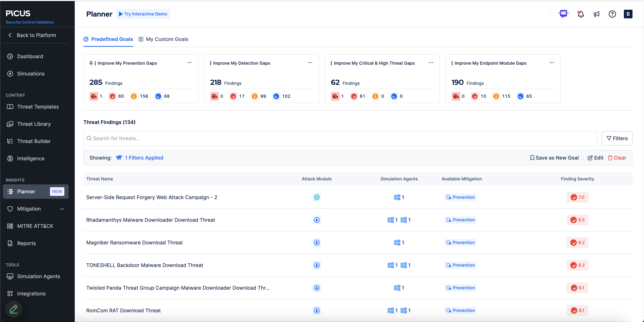This screenshot has height=322, width=644.
Task: Click the web attack module globe icon
Action: tap(316, 197)
